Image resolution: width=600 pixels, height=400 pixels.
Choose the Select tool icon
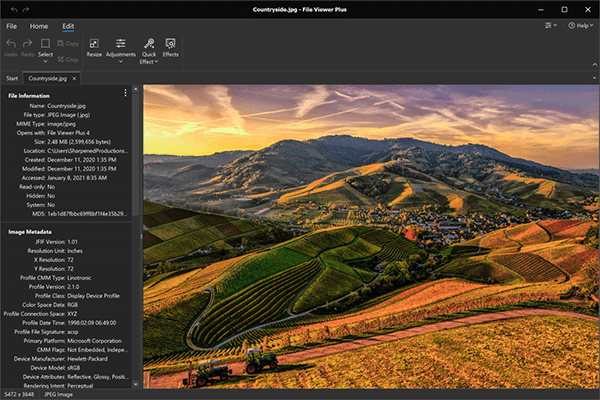point(46,43)
